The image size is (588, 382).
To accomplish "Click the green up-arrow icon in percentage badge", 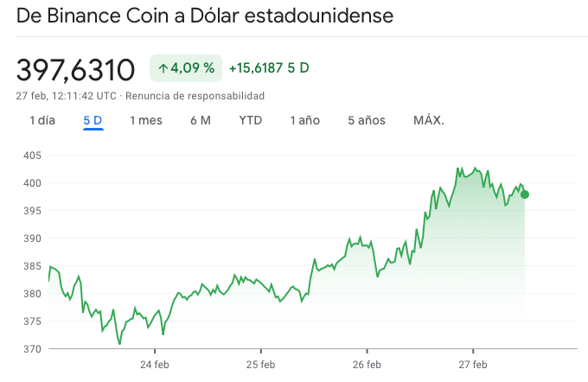I will pos(163,67).
